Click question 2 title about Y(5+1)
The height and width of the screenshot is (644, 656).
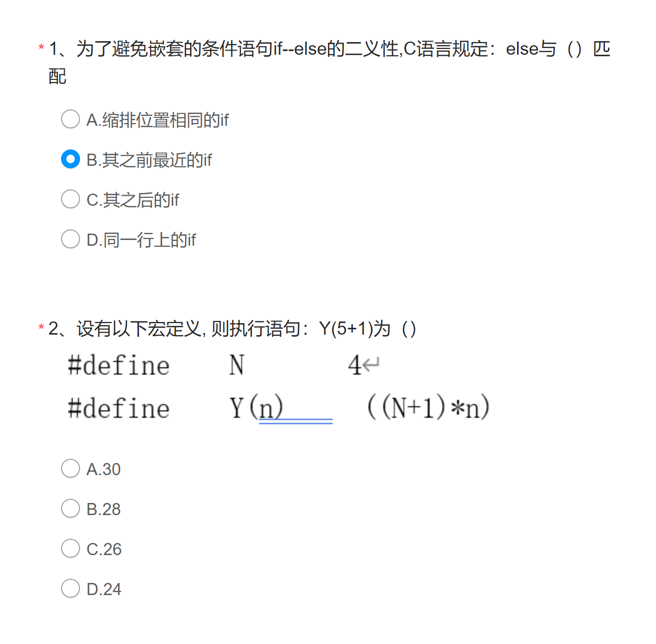[x=232, y=329]
